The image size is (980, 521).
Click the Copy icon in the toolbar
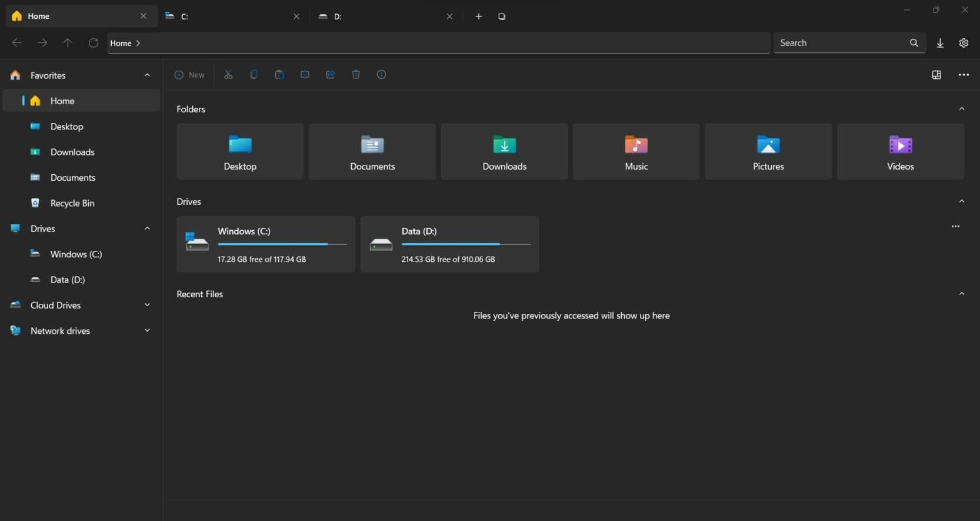[x=254, y=75]
